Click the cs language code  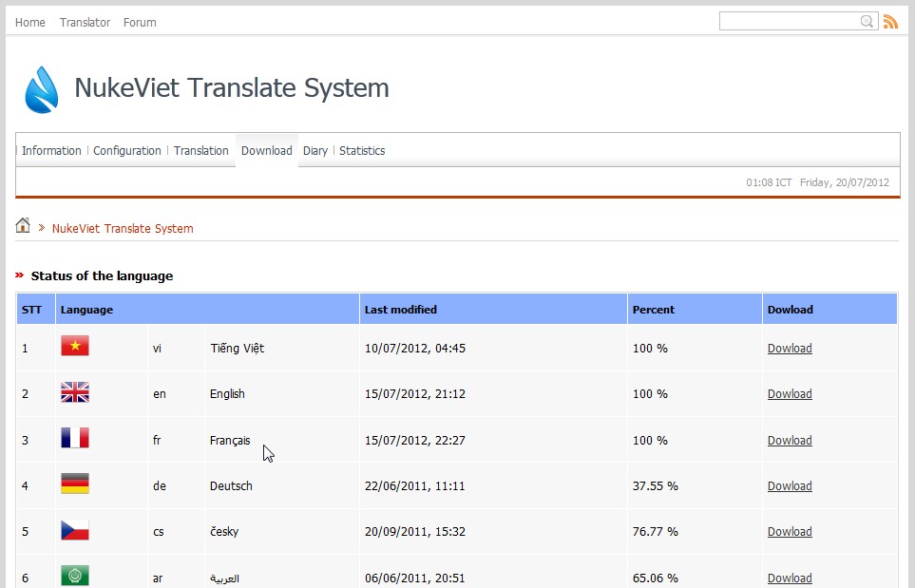[x=158, y=532]
